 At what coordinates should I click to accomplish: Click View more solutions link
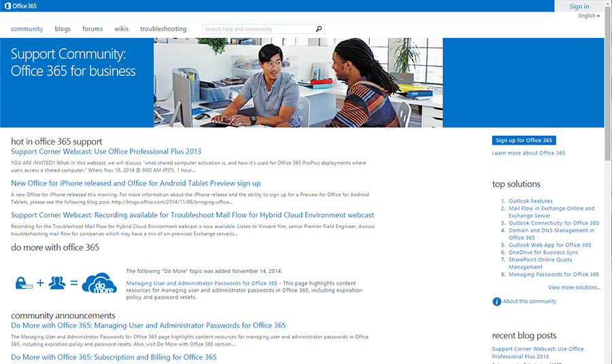point(574,288)
